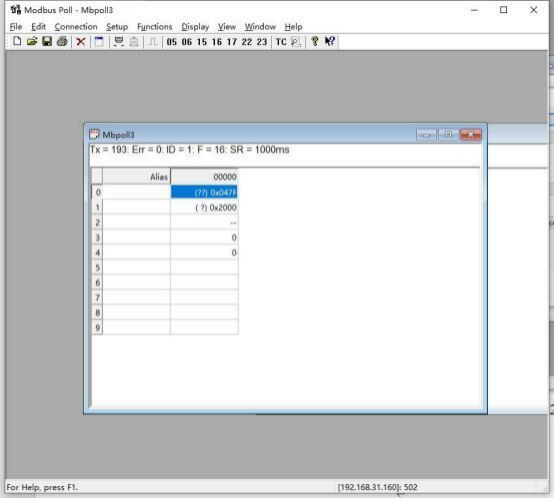Select function 05 write single coil

coord(172,42)
